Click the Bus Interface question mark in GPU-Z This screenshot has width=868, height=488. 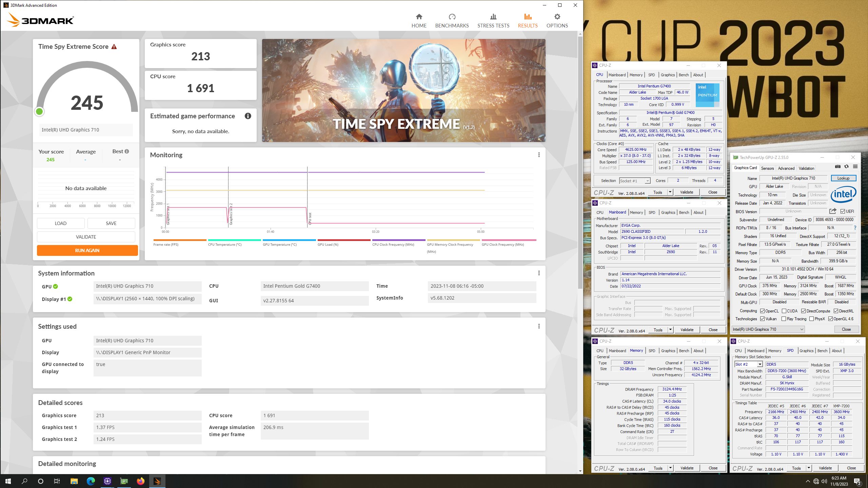pos(855,228)
